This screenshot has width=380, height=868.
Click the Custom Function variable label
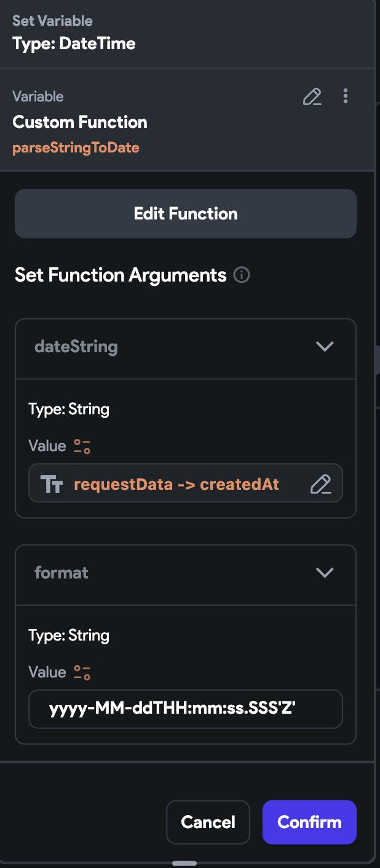(80, 122)
